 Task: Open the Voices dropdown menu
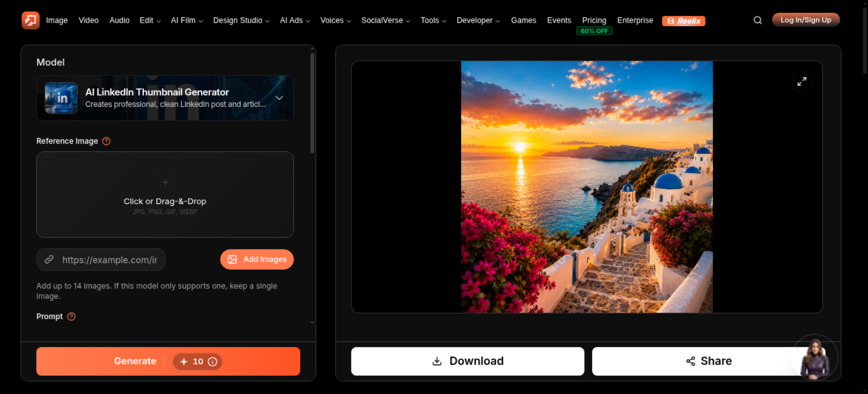(335, 20)
